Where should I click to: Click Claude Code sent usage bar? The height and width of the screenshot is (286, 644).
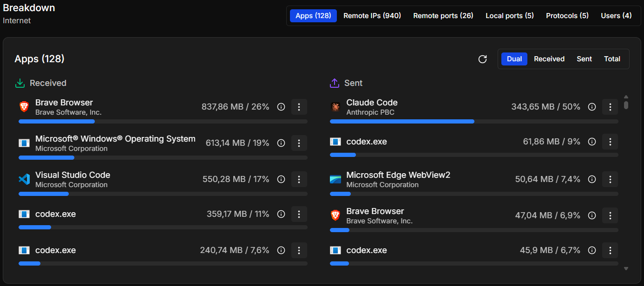click(x=474, y=122)
